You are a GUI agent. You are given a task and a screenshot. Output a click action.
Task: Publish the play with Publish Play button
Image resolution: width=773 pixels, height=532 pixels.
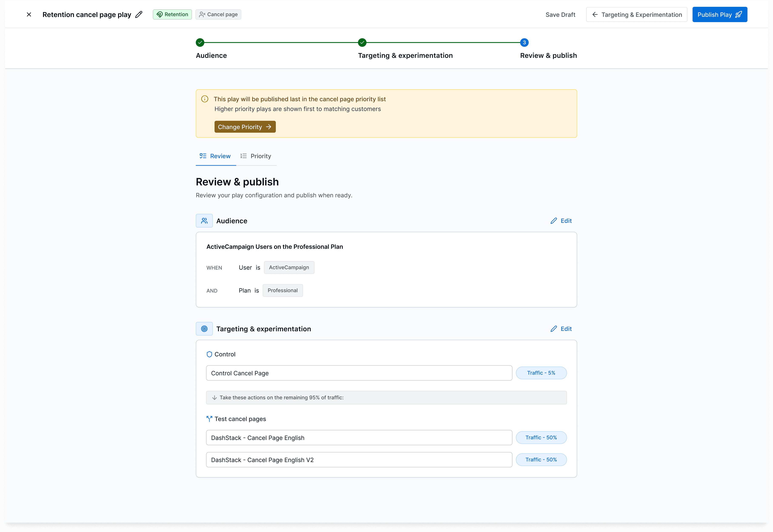pyautogui.click(x=719, y=15)
